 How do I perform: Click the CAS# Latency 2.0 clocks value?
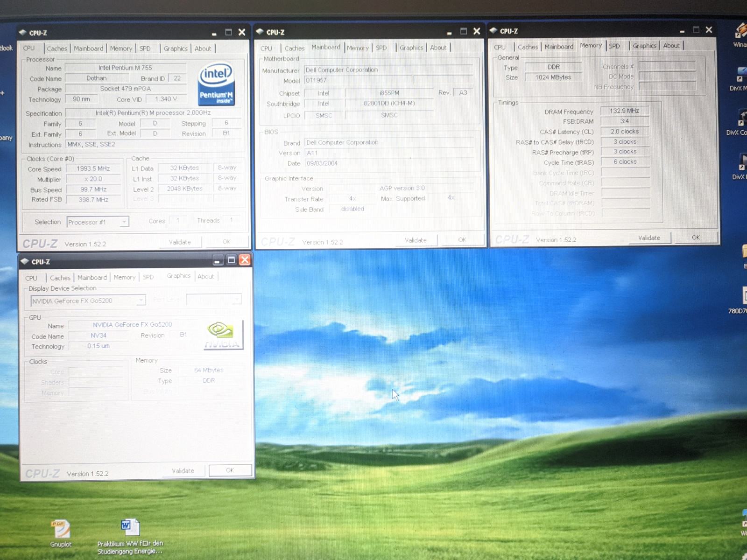click(x=625, y=131)
